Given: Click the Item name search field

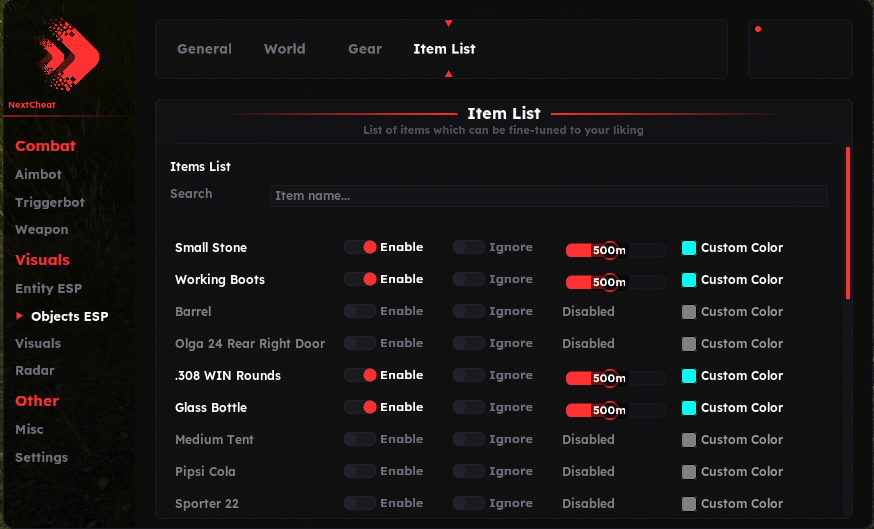Looking at the screenshot, I should (548, 196).
